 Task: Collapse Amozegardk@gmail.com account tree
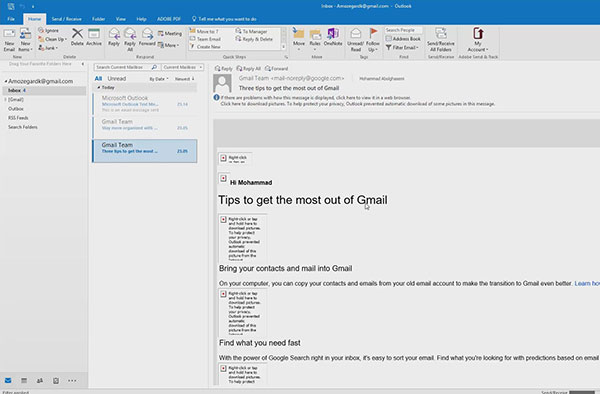pyautogui.click(x=5, y=81)
